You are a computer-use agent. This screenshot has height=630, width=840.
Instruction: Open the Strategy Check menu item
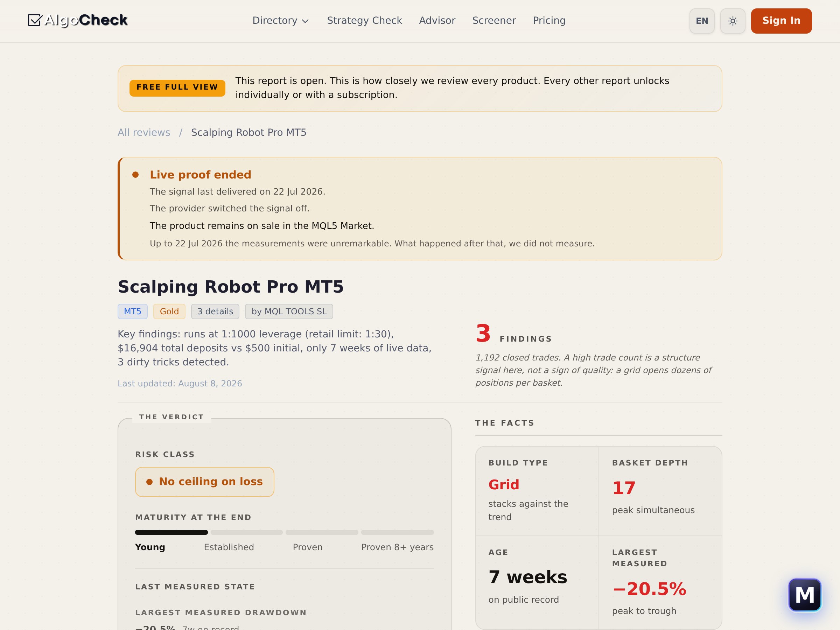[x=364, y=21]
